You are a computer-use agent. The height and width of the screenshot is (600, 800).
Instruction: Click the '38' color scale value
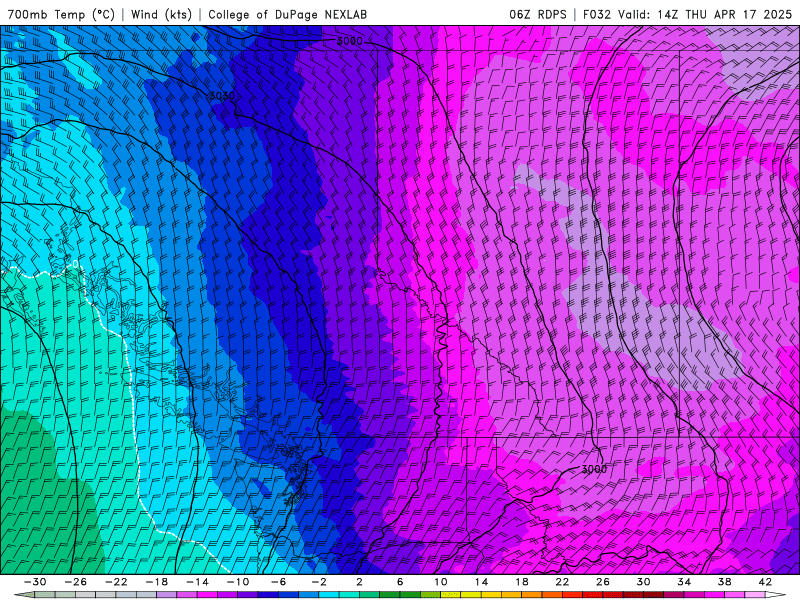click(725, 582)
